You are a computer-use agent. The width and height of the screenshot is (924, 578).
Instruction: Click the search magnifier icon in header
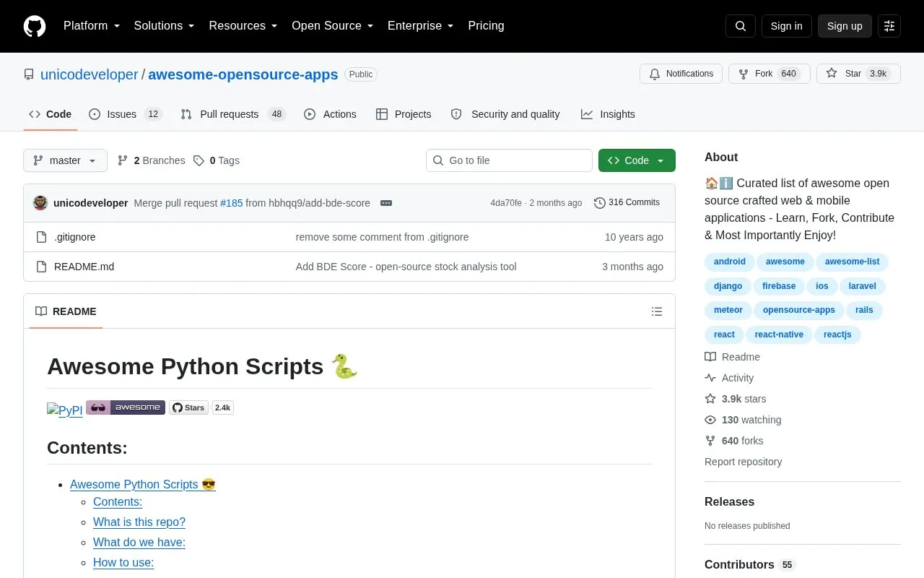(x=741, y=26)
